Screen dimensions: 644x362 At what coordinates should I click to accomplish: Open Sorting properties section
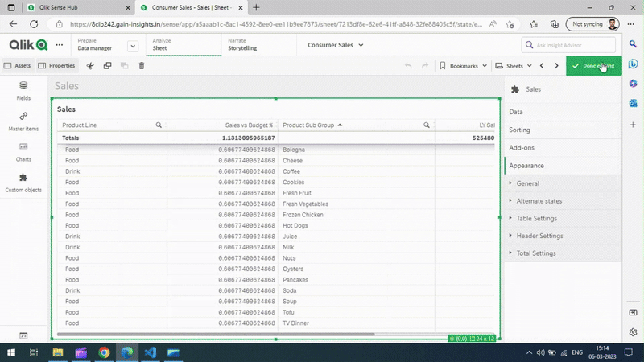(563, 130)
